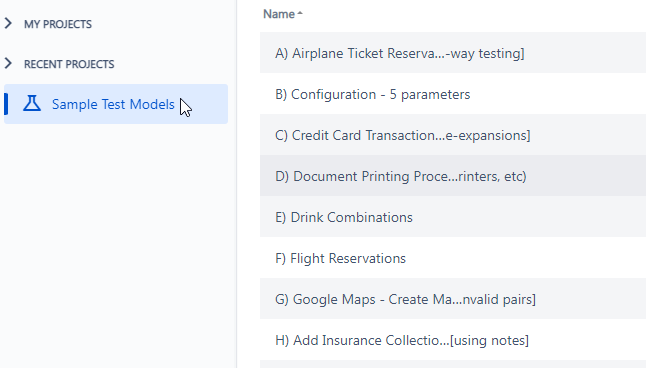This screenshot has height=368, width=646.
Task: Expand the RECENT PROJECTS chevron
Action: [x=8, y=63]
